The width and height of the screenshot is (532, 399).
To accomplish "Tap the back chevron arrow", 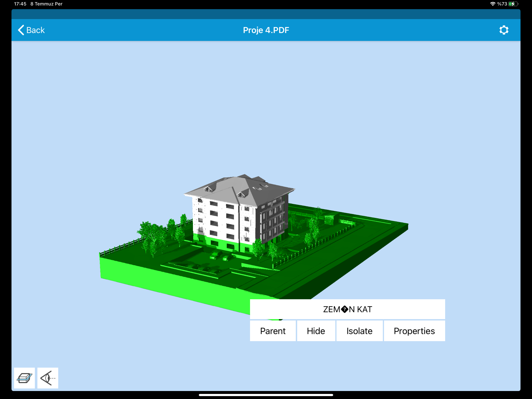I will pos(21,30).
